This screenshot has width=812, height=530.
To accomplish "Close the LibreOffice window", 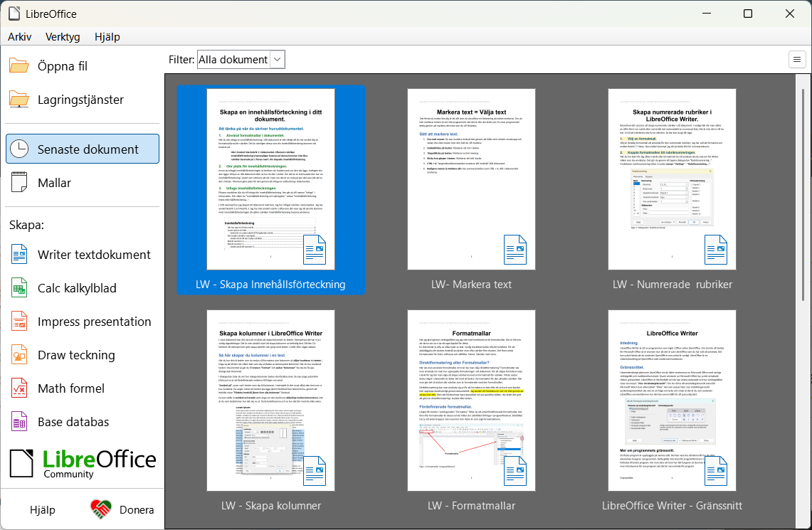I will [790, 14].
